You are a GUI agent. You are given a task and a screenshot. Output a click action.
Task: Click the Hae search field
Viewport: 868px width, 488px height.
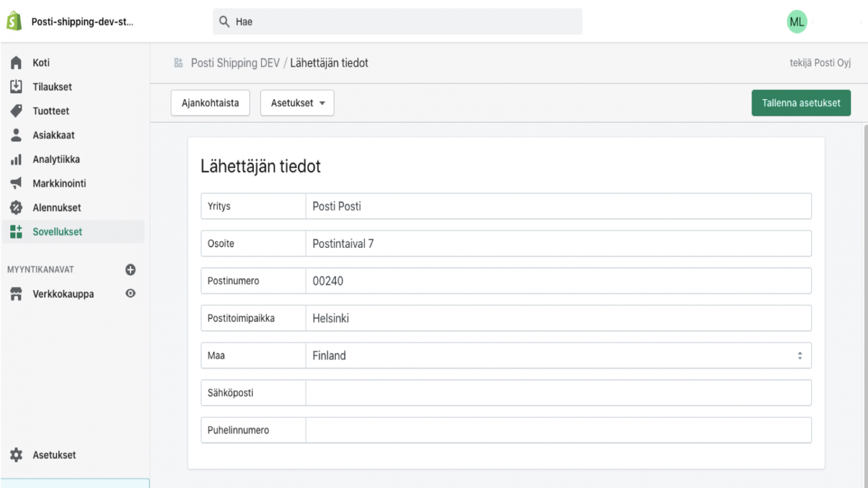[x=398, y=22]
